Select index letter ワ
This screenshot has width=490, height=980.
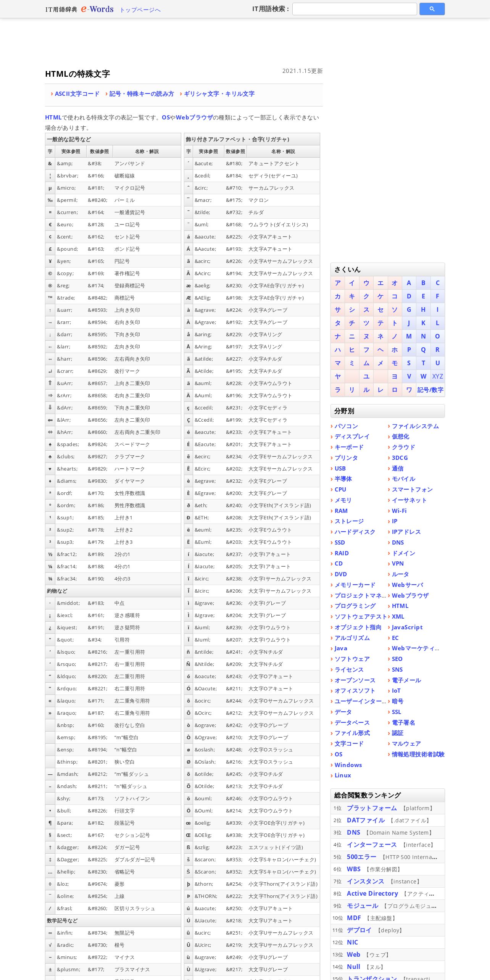click(409, 390)
